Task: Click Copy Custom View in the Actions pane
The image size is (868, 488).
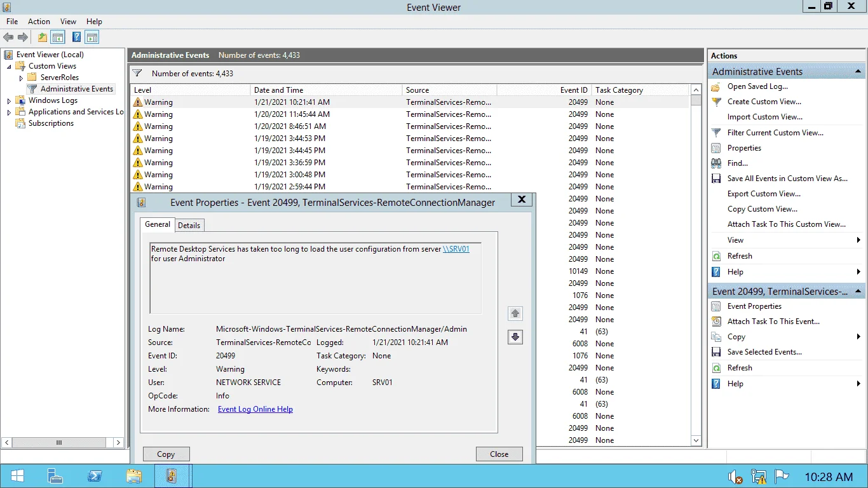Action: [x=763, y=209]
